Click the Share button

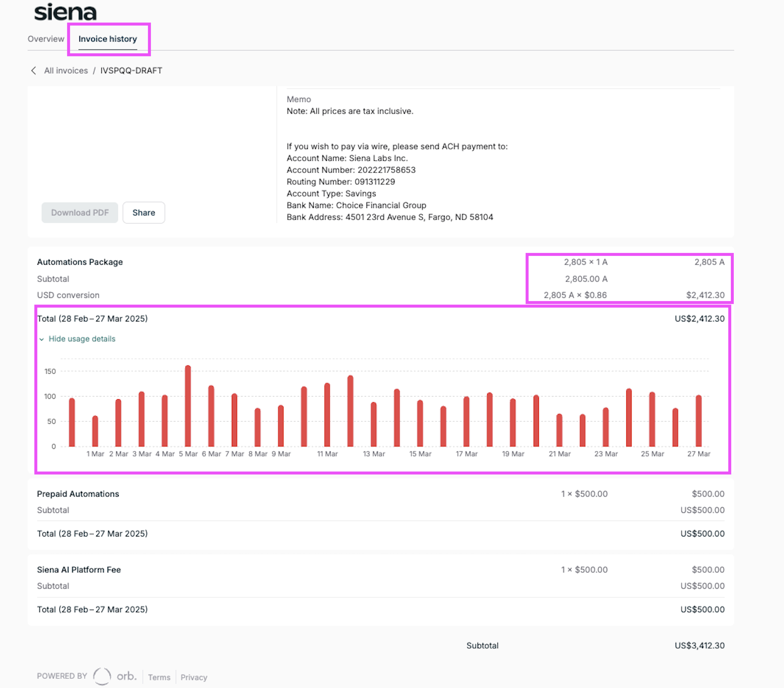[x=144, y=212]
